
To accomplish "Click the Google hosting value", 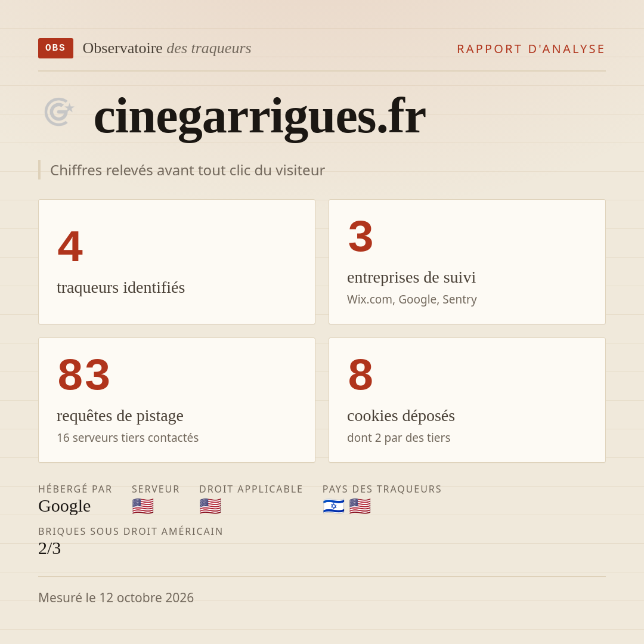I will [64, 506].
